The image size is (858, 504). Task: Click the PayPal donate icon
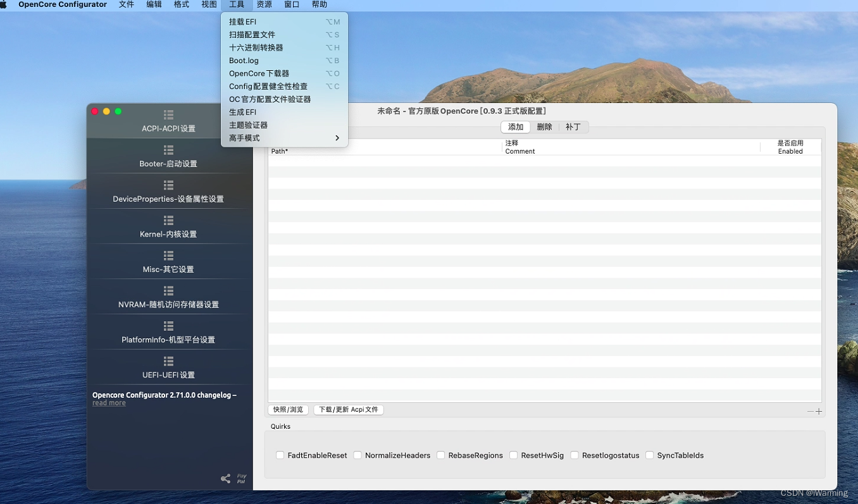(241, 479)
